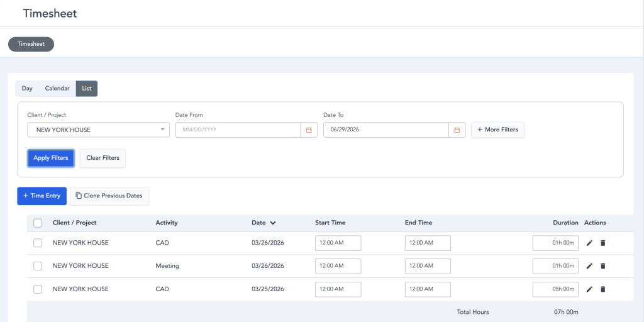
Task: Select the 03/25/2026 date cell
Action: tap(268, 289)
